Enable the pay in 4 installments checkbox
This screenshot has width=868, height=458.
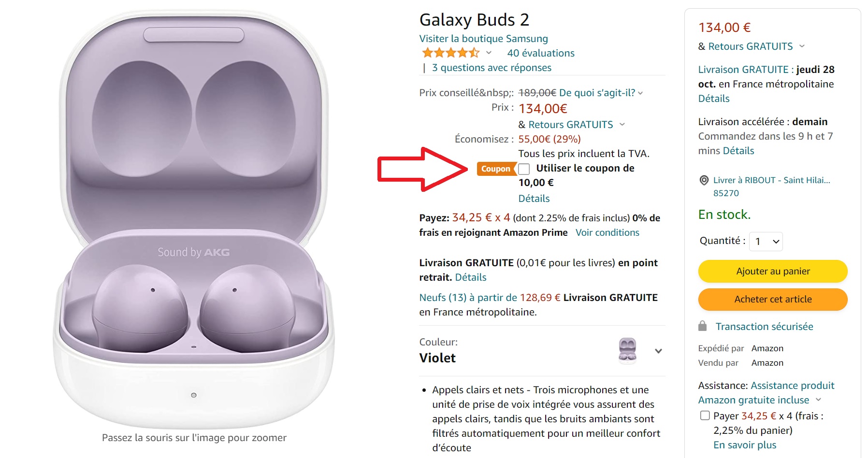[x=705, y=415]
